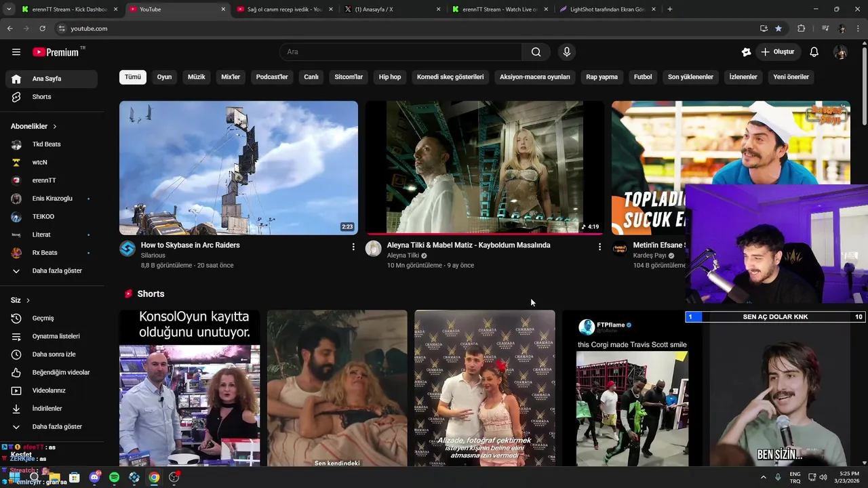Open a new Chrome tab

670,9
